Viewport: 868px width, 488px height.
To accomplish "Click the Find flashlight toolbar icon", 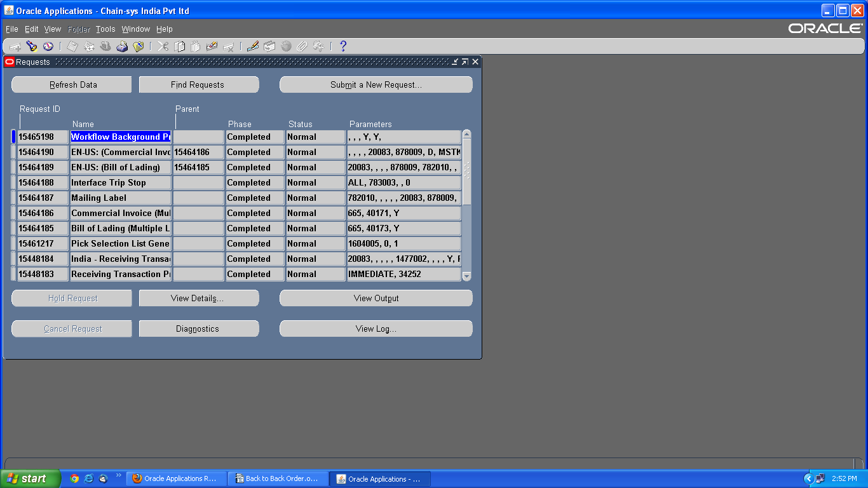I will pyautogui.click(x=32, y=46).
